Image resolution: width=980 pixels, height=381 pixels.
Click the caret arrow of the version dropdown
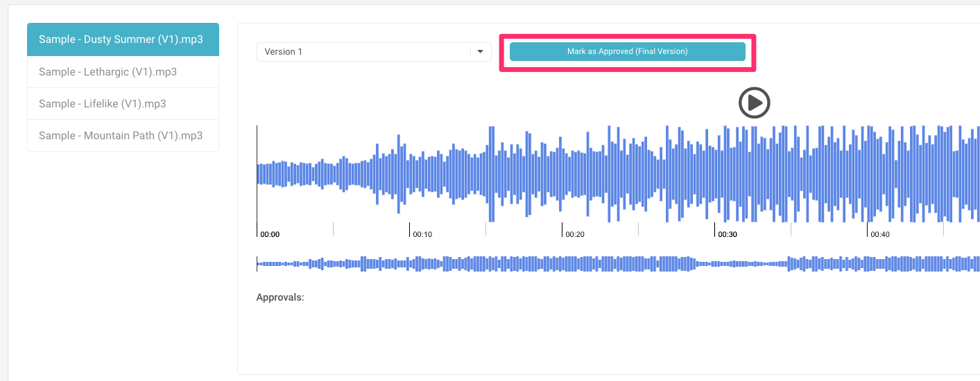point(480,52)
